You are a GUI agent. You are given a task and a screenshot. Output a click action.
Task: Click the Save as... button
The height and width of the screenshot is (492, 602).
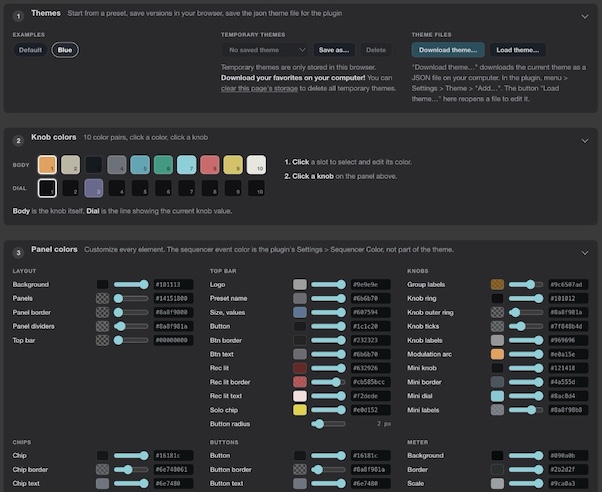pos(334,50)
